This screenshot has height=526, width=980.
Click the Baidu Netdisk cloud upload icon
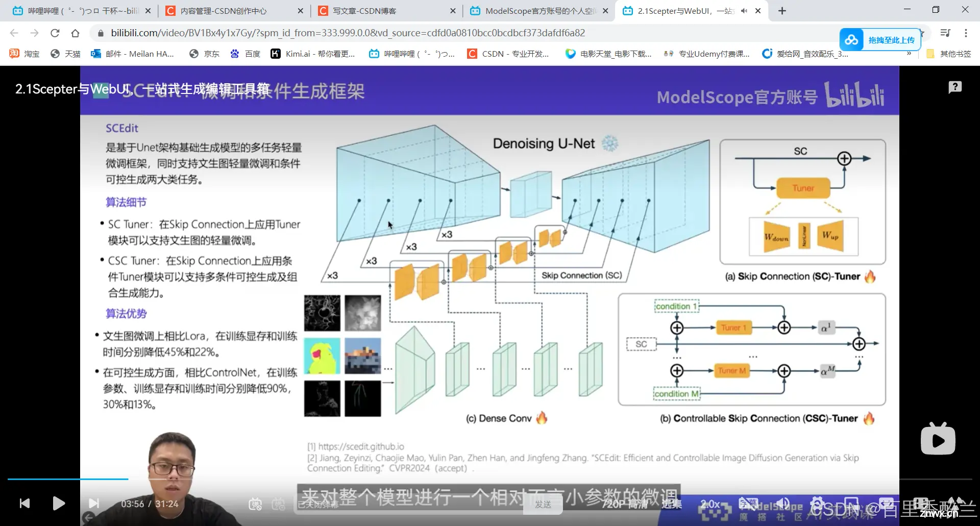pos(851,40)
